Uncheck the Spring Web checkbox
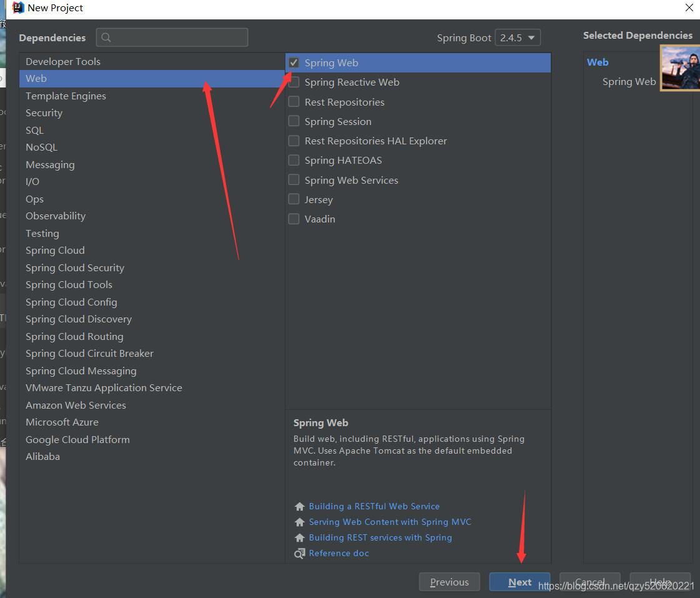 click(293, 62)
